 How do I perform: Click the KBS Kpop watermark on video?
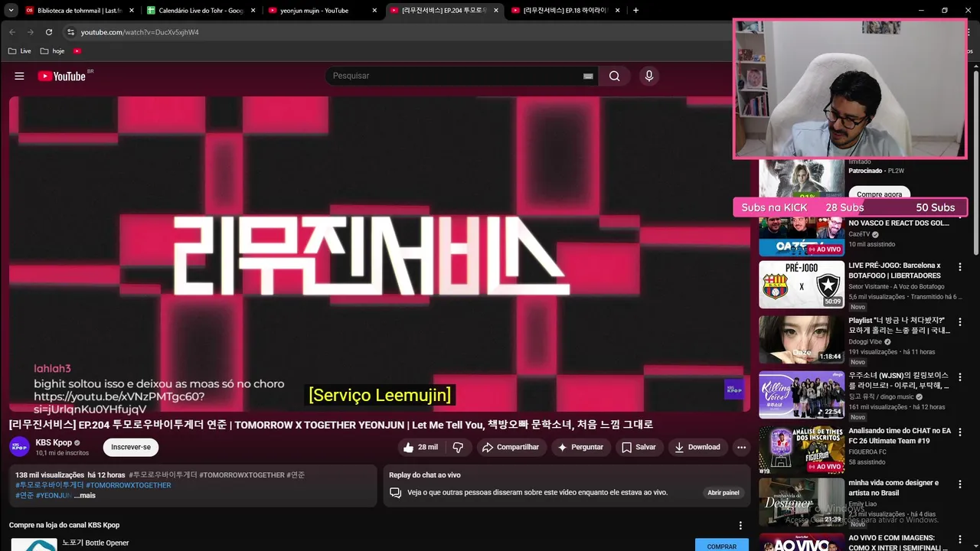coord(733,389)
